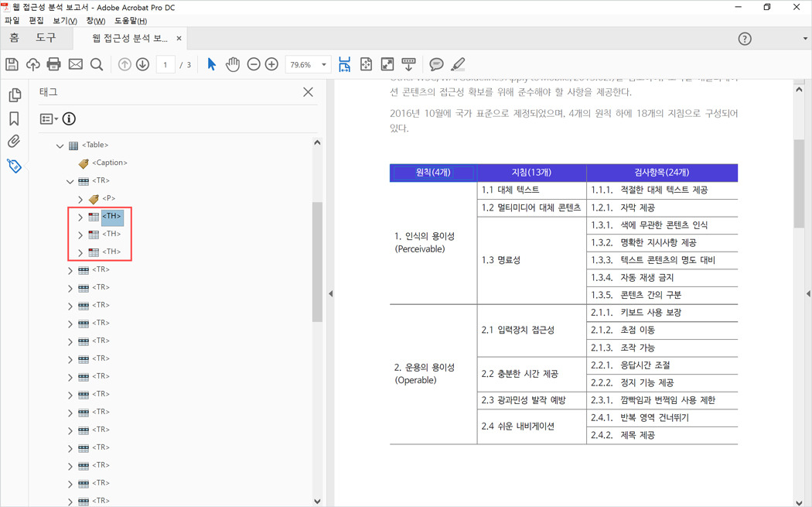The image size is (812, 507).
Task: Zoom out with the minus icon
Action: coord(254,64)
